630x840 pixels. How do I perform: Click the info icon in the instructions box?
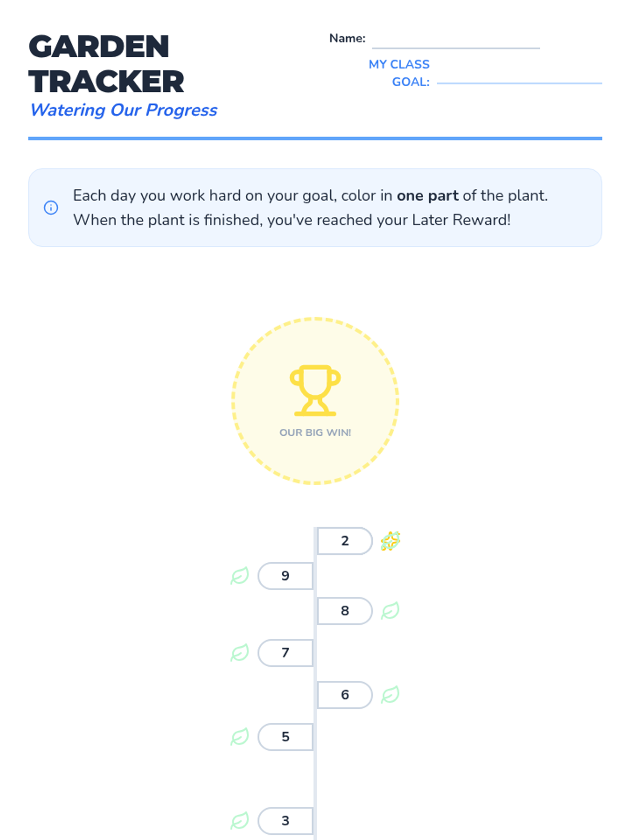(x=51, y=207)
